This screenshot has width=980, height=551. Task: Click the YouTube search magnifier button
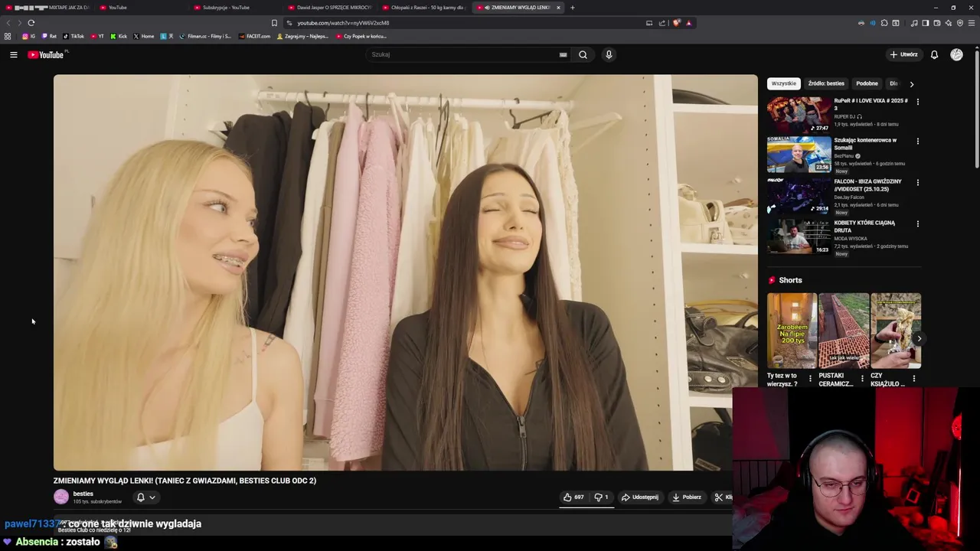583,54
